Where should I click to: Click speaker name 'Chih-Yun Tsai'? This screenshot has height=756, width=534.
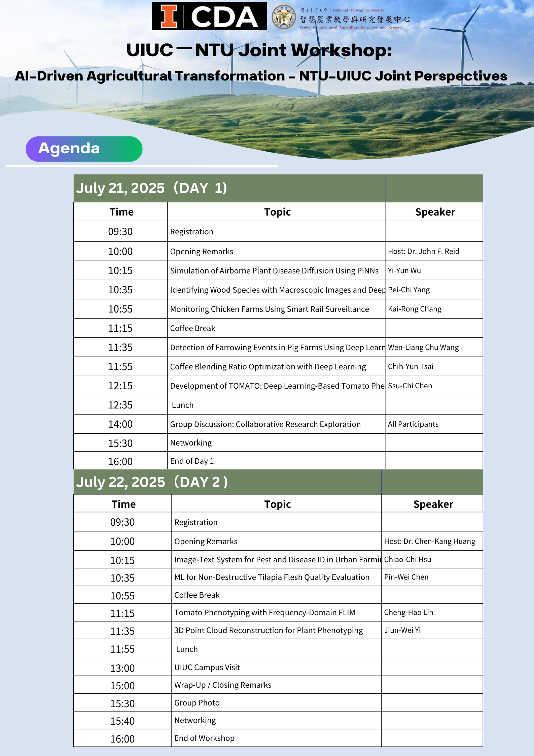411,366
